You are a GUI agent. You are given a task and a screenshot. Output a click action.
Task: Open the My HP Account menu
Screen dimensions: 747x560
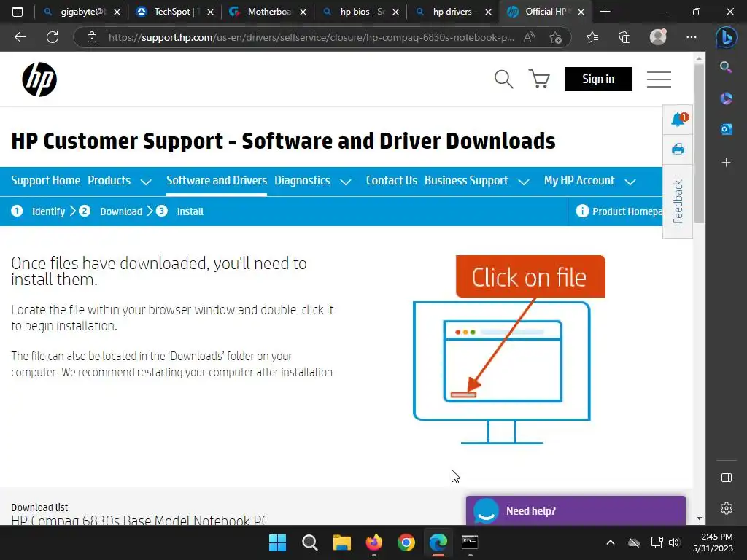[x=578, y=181]
